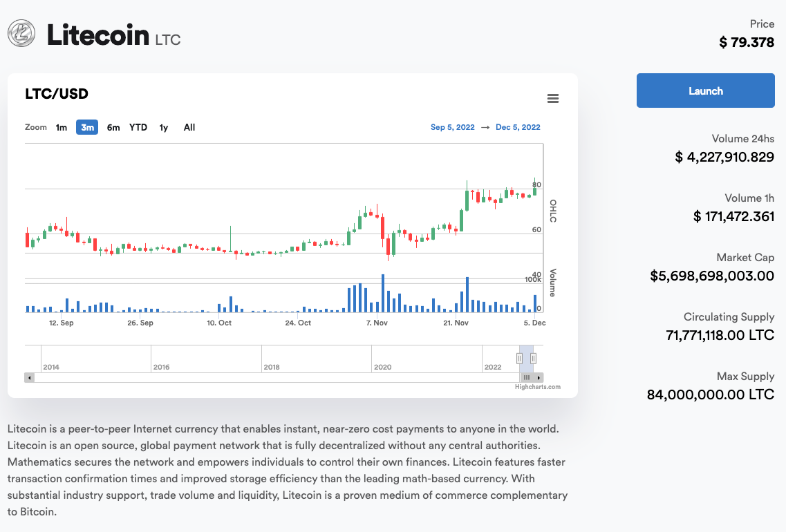Click the 21. Nov axis label

[456, 323]
